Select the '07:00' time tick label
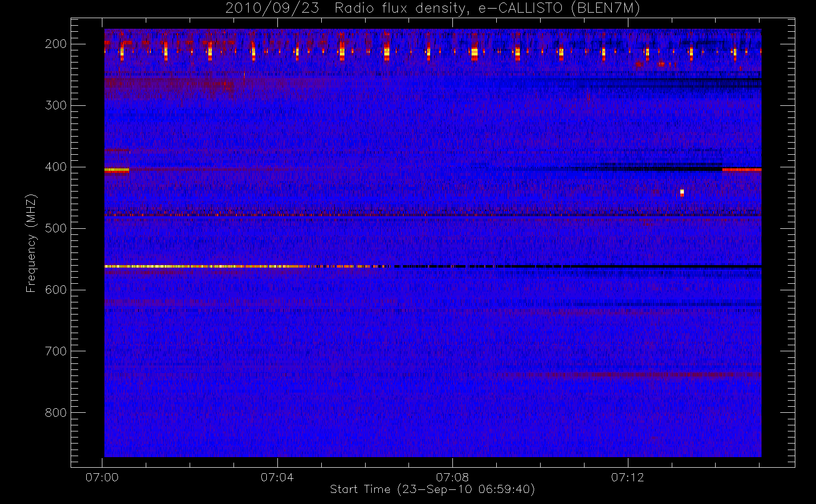 102,477
